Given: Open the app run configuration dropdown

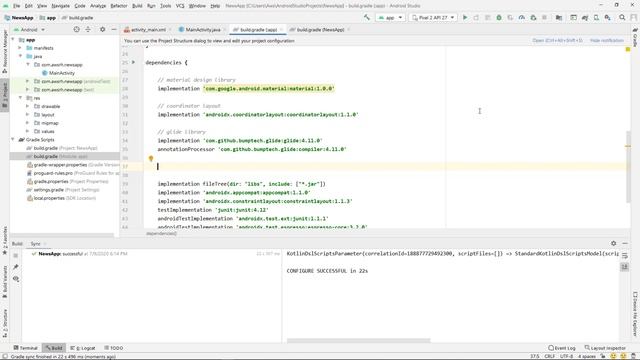Looking at the screenshot, I should click(390, 18).
